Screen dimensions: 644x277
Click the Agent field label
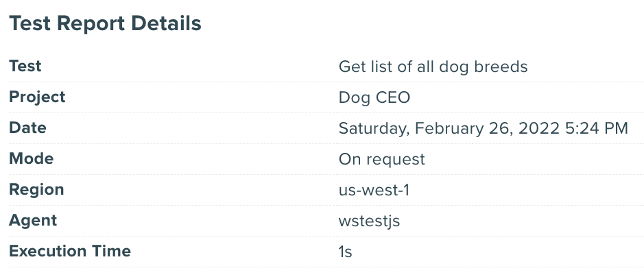33,221
